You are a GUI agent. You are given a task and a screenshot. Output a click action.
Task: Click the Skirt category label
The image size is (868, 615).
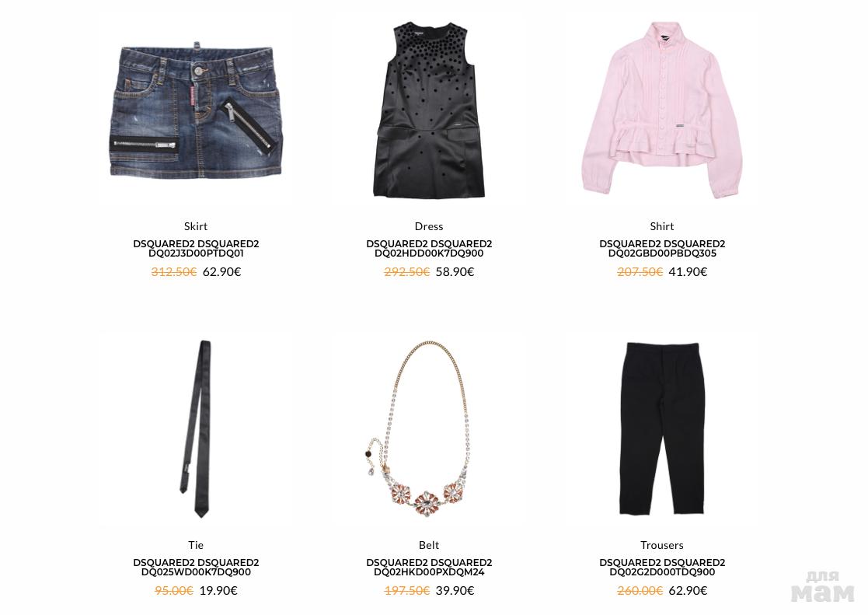tap(196, 226)
